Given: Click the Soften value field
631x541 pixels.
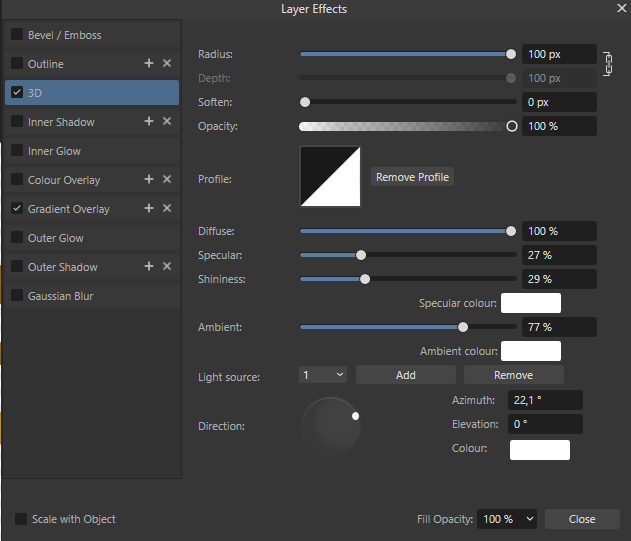Looking at the screenshot, I should pos(559,102).
